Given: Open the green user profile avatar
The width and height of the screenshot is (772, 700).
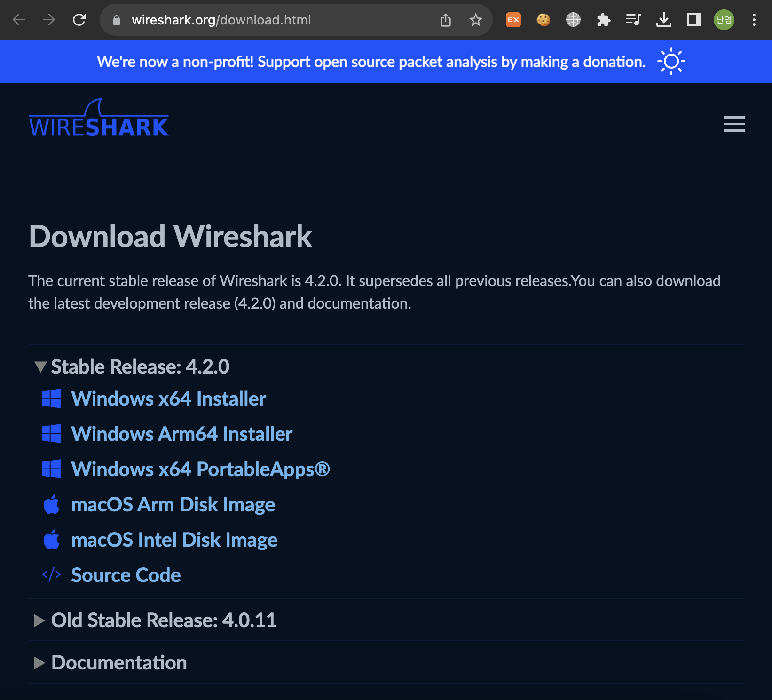Looking at the screenshot, I should pos(724,20).
